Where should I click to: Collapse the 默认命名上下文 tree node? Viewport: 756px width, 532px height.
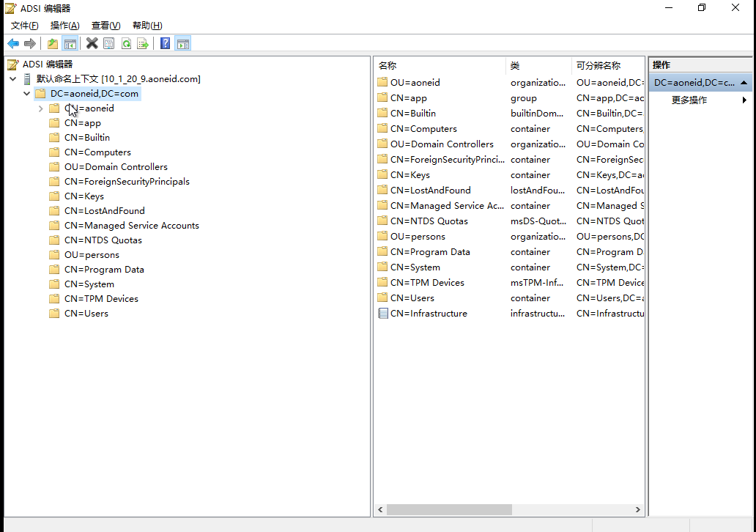click(13, 79)
